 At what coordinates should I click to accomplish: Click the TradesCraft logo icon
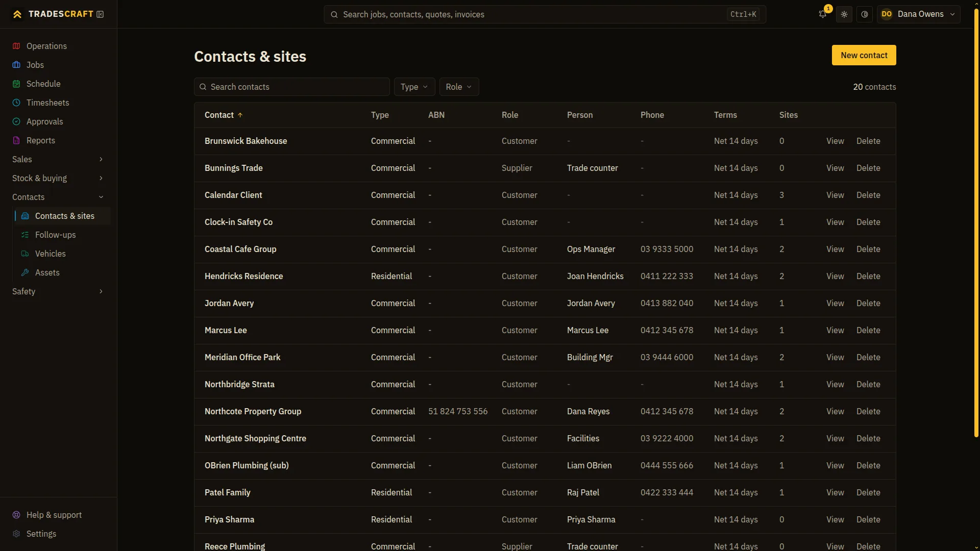(x=17, y=14)
